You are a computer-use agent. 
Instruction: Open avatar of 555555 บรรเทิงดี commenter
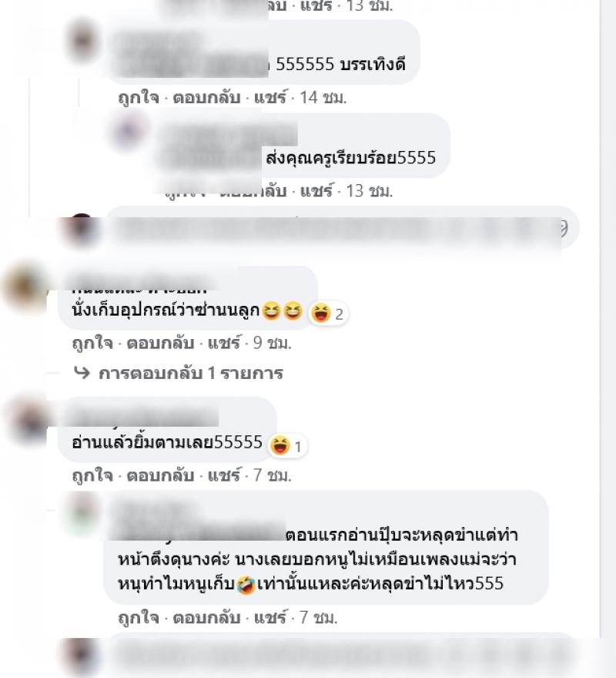click(x=82, y=40)
